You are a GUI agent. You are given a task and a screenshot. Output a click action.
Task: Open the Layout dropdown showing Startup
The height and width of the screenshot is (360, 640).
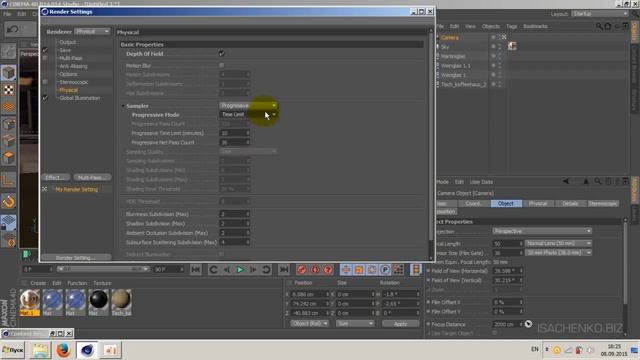click(x=600, y=14)
